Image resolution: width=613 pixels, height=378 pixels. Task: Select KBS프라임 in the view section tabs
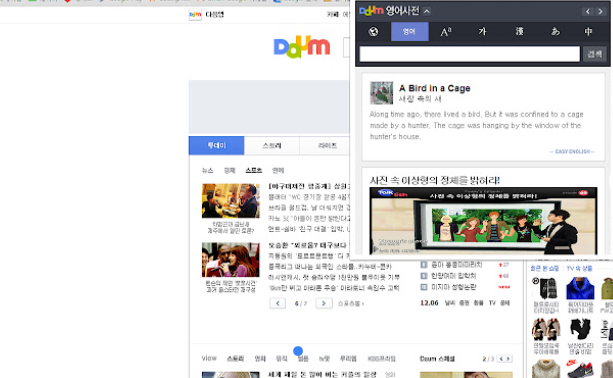pos(382,358)
